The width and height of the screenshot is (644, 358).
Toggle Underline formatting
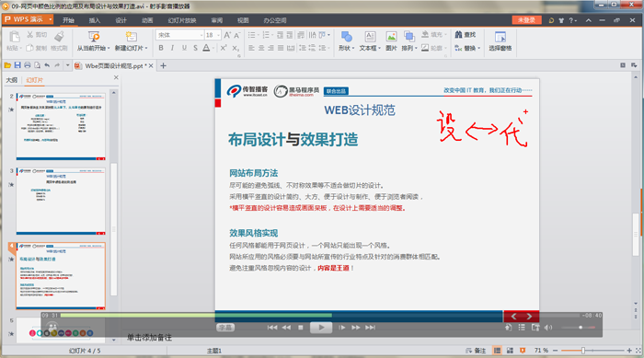pyautogui.click(x=184, y=48)
